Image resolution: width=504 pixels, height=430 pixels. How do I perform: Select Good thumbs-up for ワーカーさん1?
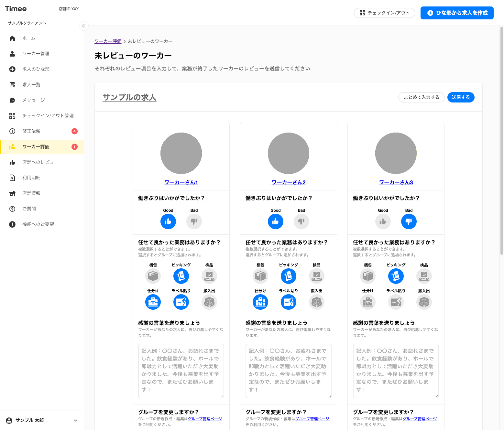coord(168,221)
